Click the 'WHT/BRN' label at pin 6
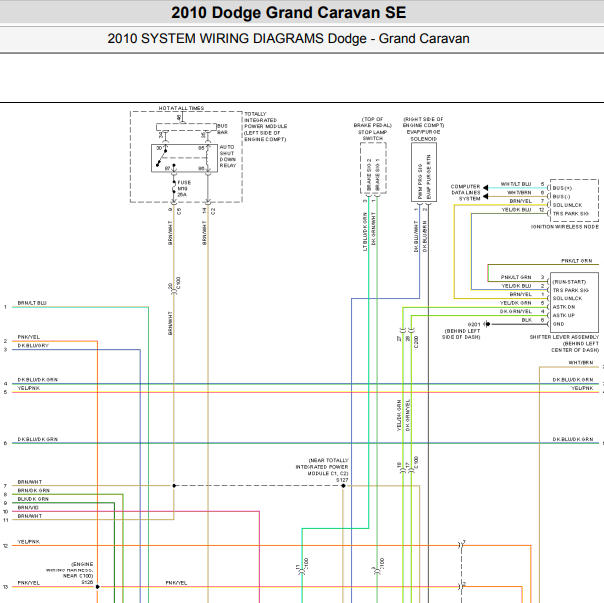The width and height of the screenshot is (604, 603). click(519, 192)
